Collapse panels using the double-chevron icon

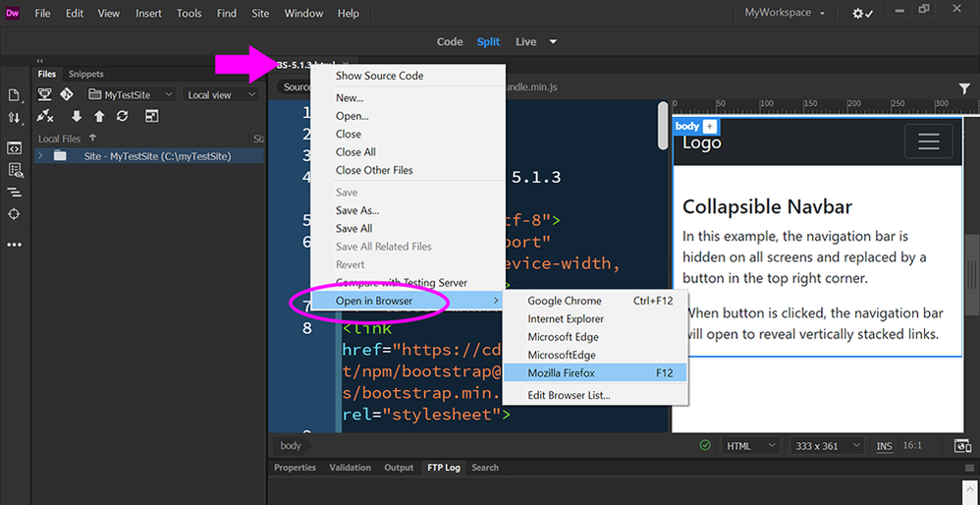[x=40, y=61]
